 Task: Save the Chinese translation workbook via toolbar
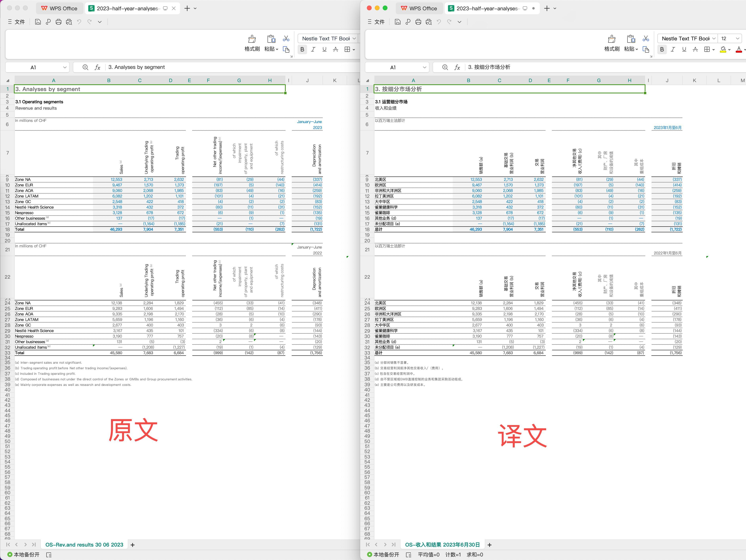(398, 22)
